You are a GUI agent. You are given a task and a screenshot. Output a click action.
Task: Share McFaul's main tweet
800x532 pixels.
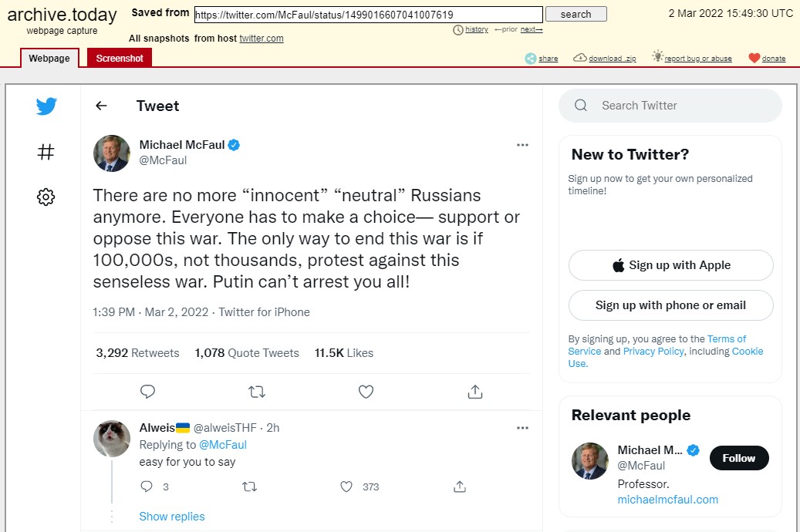coord(475,392)
